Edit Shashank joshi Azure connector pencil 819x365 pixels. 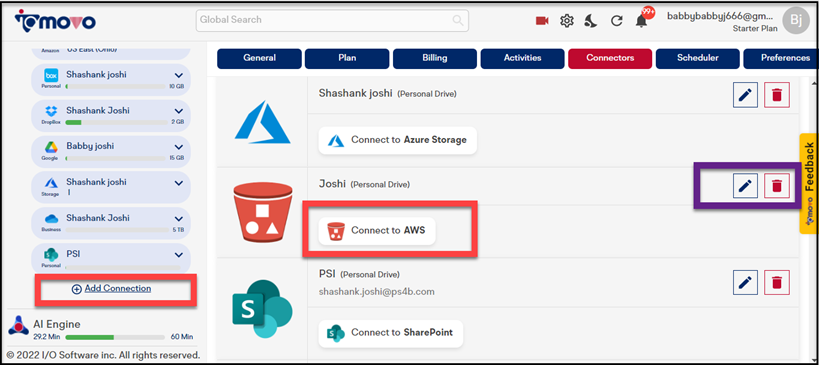pyautogui.click(x=745, y=95)
